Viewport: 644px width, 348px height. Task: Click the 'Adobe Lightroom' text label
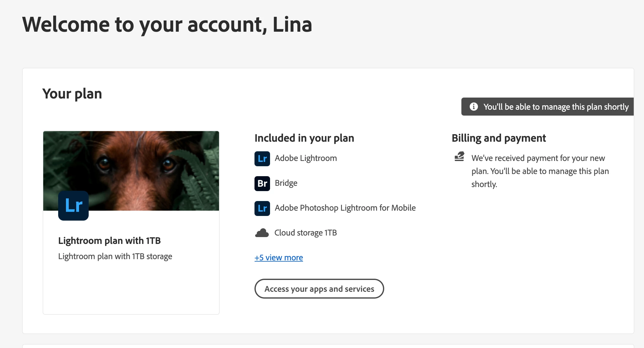306,158
